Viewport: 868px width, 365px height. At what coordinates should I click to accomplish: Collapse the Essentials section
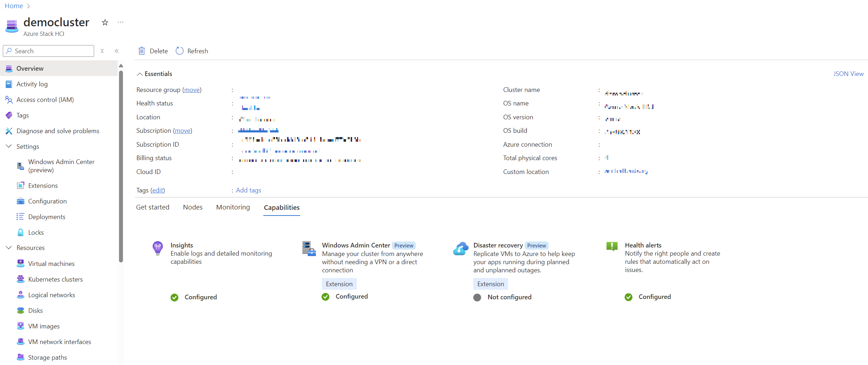click(140, 74)
